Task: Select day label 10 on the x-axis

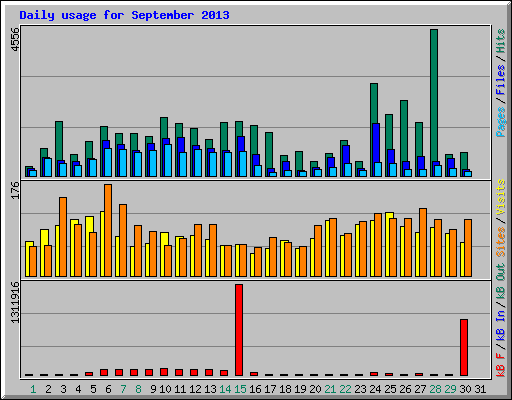Action: click(165, 389)
